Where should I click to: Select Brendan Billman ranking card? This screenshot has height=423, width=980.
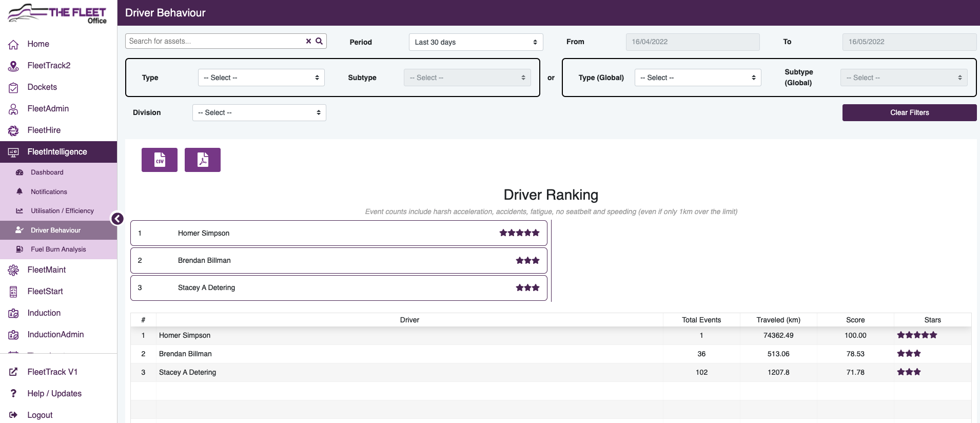339,260
